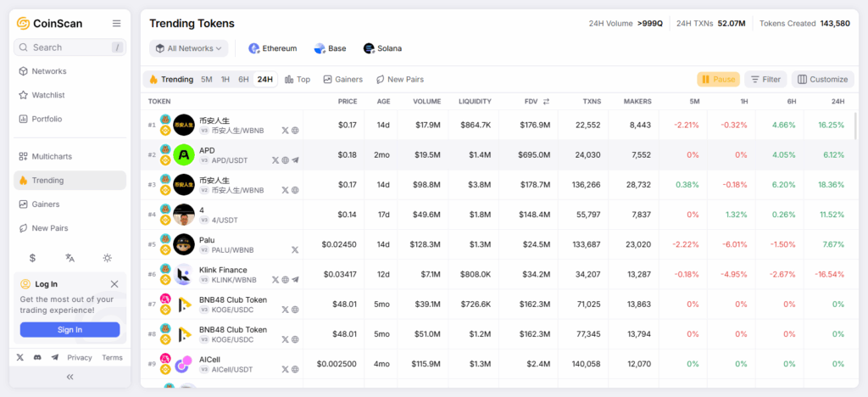Screen dimensions: 868x397
Task: Select the 1H timeframe
Action: tap(225, 79)
